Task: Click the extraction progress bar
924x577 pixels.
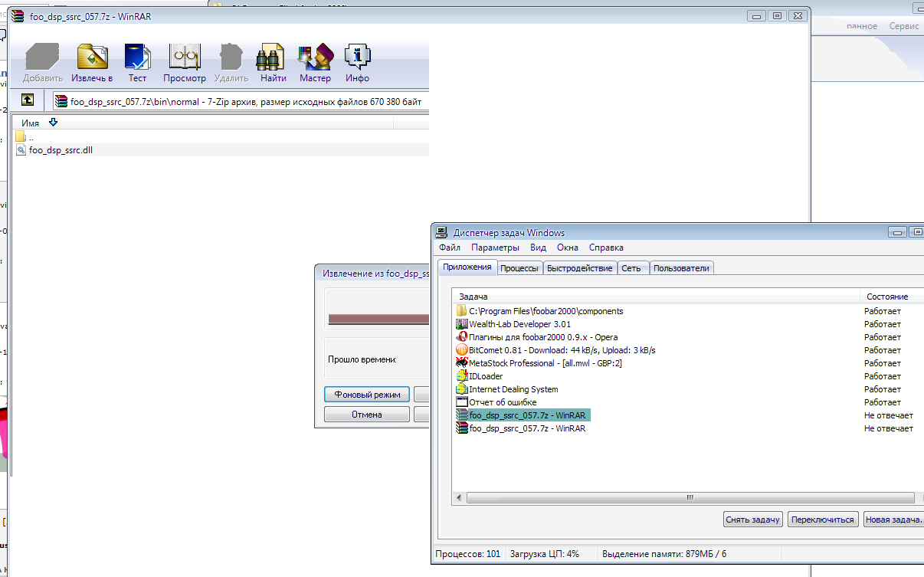Action: point(378,319)
